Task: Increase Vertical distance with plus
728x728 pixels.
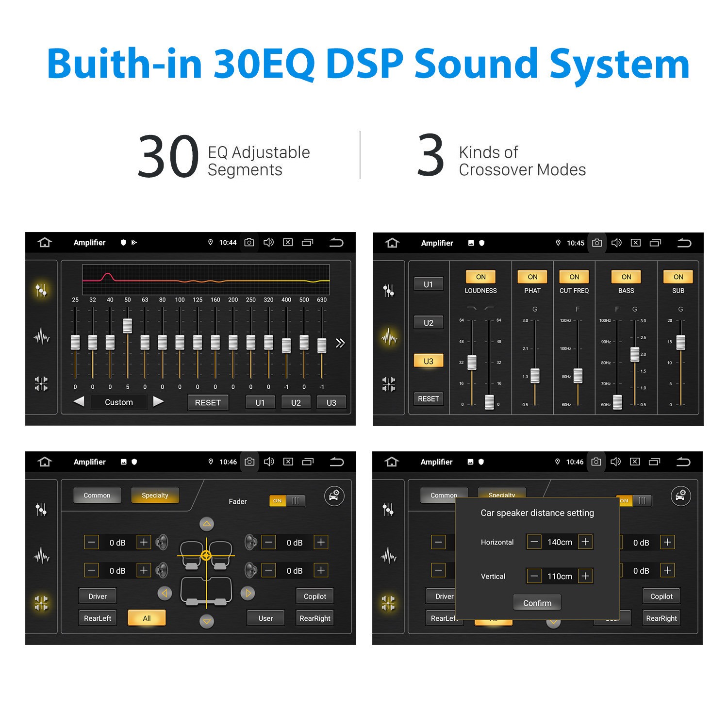Action: [x=585, y=576]
